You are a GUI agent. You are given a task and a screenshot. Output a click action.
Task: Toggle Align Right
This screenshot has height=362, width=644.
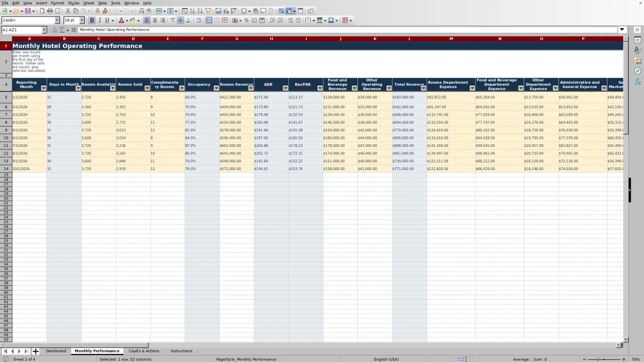(162, 20)
